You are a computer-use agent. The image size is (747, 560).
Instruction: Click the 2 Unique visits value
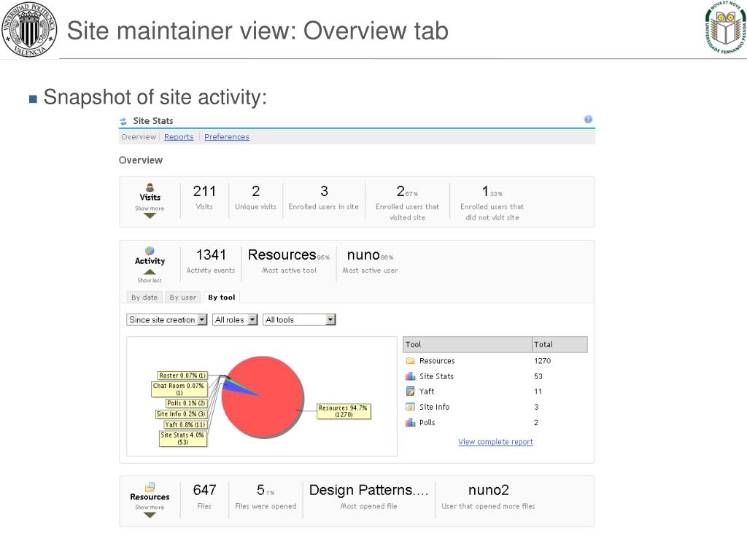256,192
